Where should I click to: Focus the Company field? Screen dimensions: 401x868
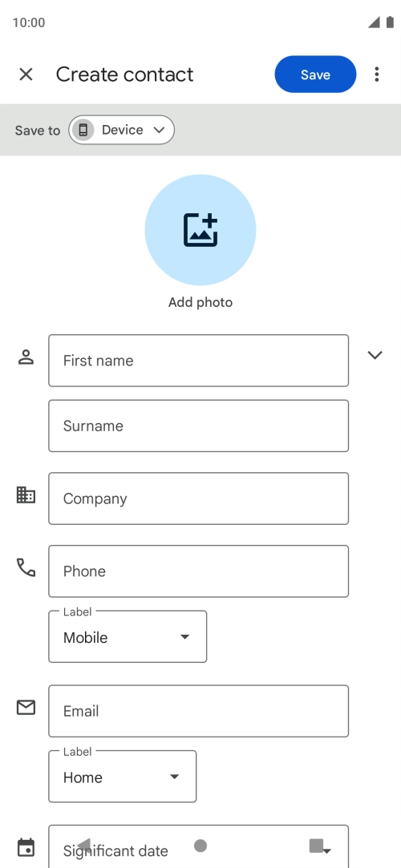[198, 499]
